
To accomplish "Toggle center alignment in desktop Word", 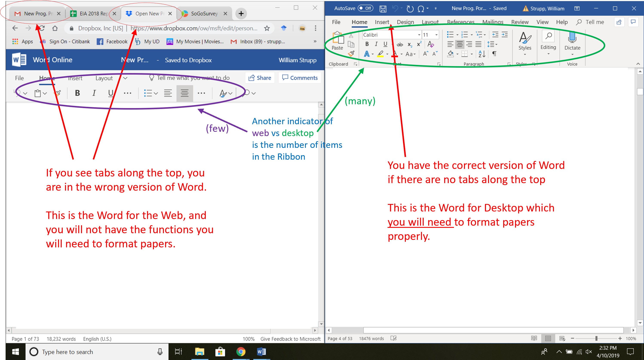I will point(459,44).
